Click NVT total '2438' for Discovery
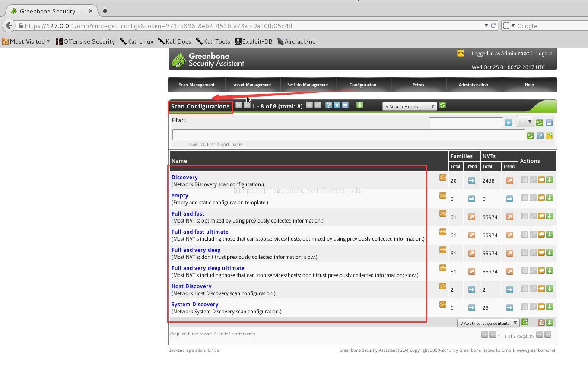Image resolution: width=588 pixels, height=372 pixels. pyautogui.click(x=488, y=181)
